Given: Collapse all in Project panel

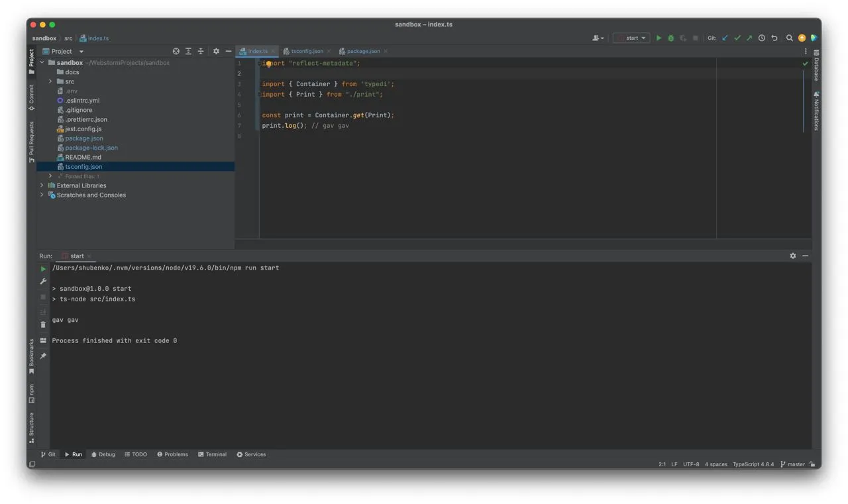Looking at the screenshot, I should coord(201,51).
